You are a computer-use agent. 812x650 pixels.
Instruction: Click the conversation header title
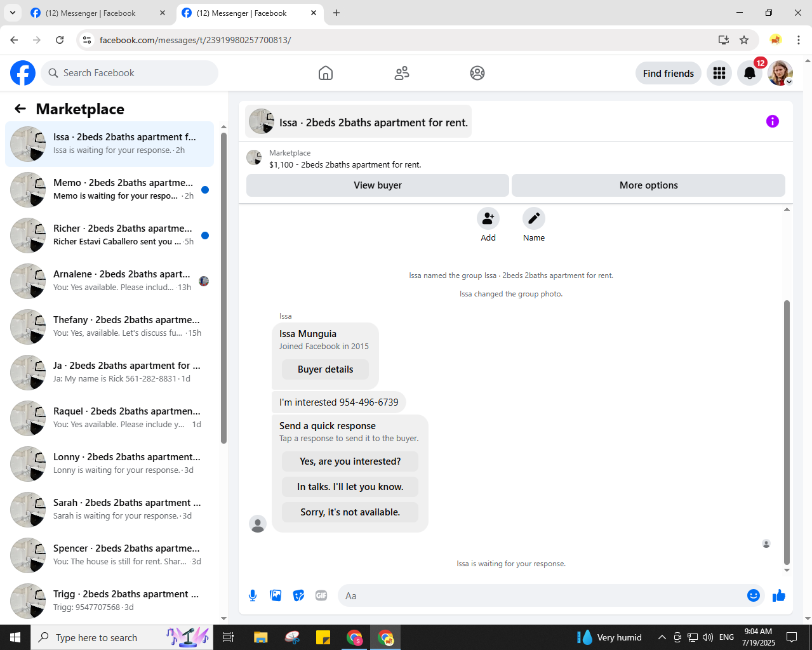point(373,123)
